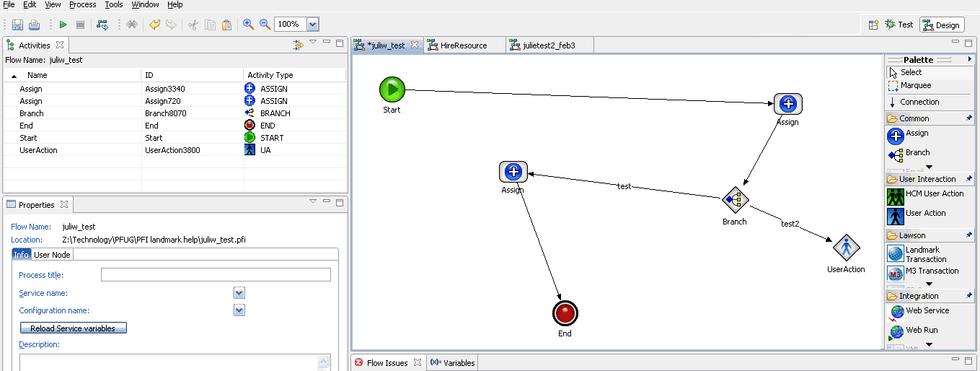Viewport: 980px width, 371px height.
Task: Collapse the Lawson palette drawer
Action: (911, 235)
